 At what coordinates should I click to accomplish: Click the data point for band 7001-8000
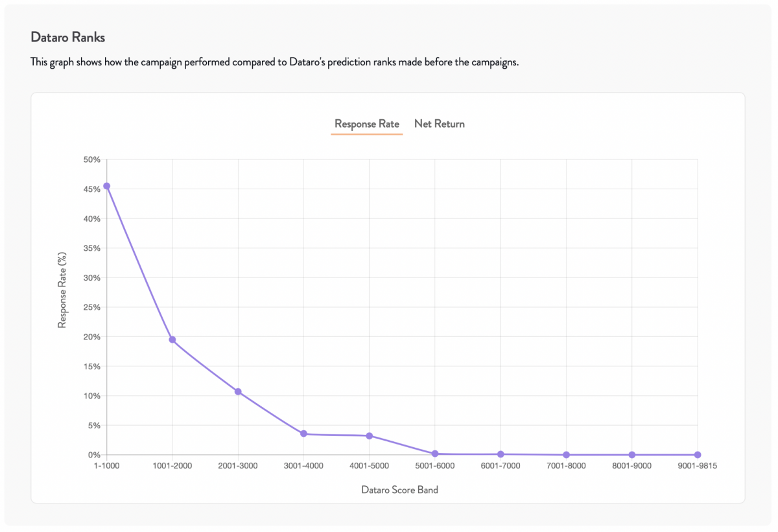click(567, 455)
